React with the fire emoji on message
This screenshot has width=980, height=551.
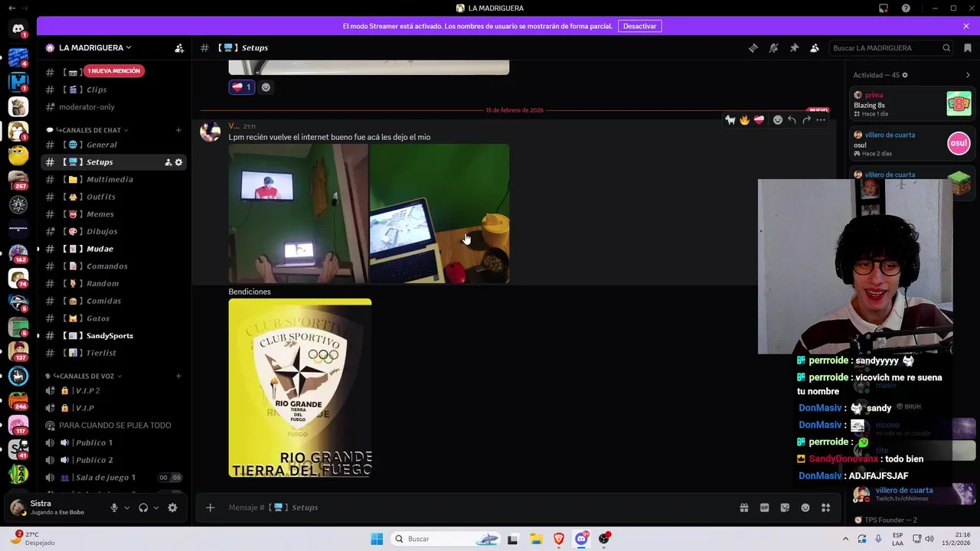(x=744, y=119)
